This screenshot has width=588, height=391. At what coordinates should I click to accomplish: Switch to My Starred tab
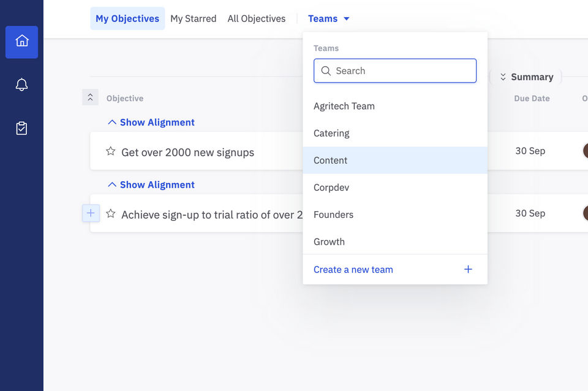(193, 19)
